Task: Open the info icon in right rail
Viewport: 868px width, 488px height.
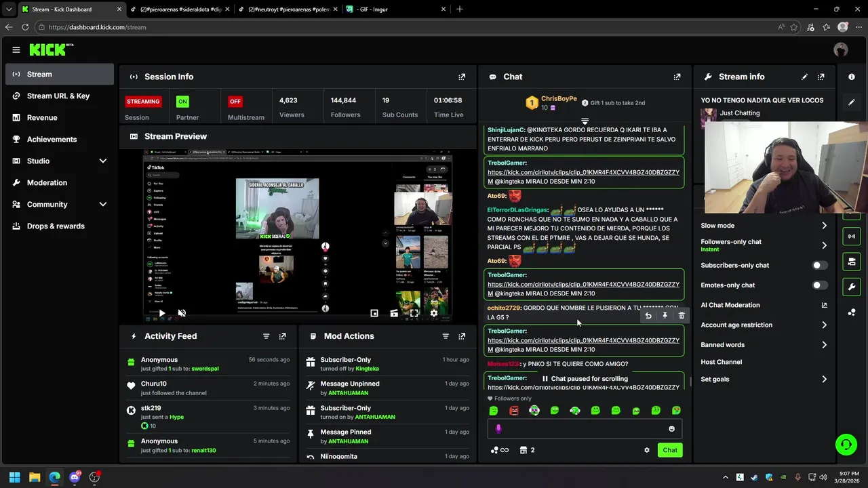Action: (852, 77)
